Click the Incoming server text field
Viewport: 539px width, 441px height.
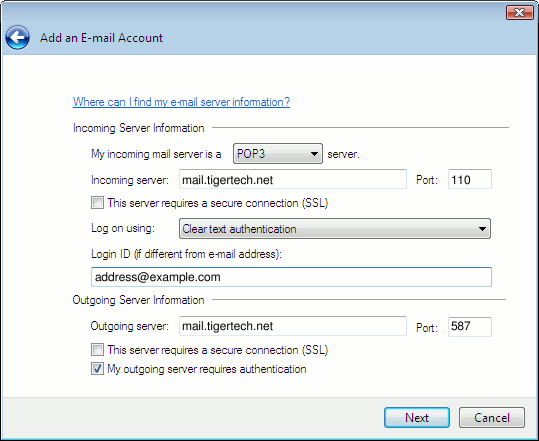[293, 179]
